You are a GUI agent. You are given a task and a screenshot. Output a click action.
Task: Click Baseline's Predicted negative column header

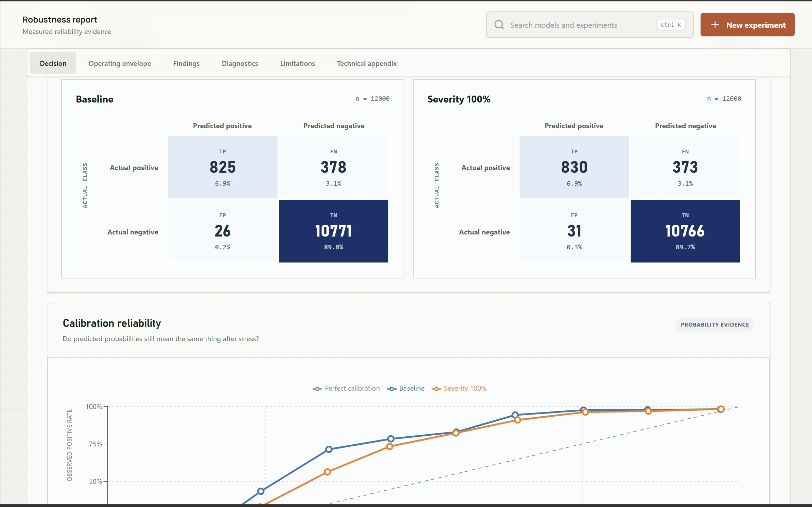point(334,126)
